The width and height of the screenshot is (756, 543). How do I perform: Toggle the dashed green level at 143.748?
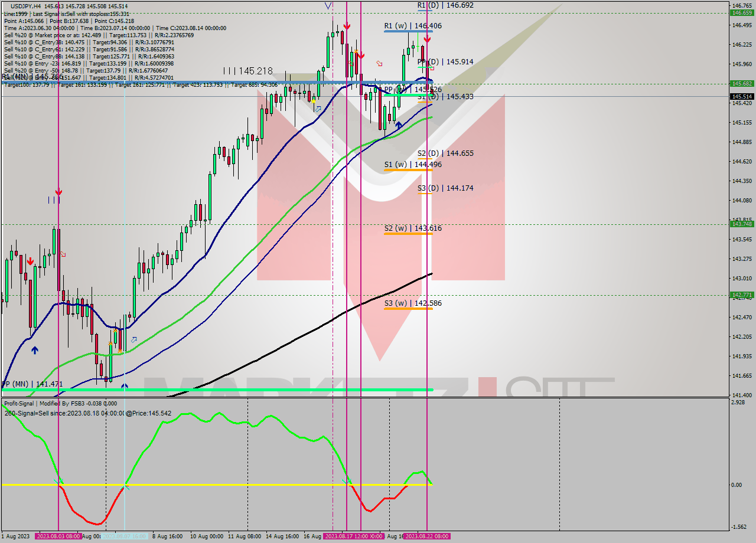pos(236,224)
